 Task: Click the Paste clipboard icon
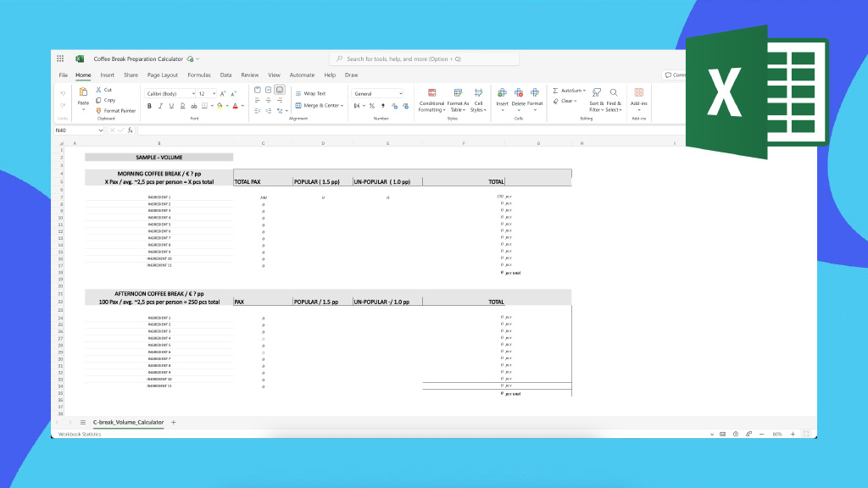point(83,91)
